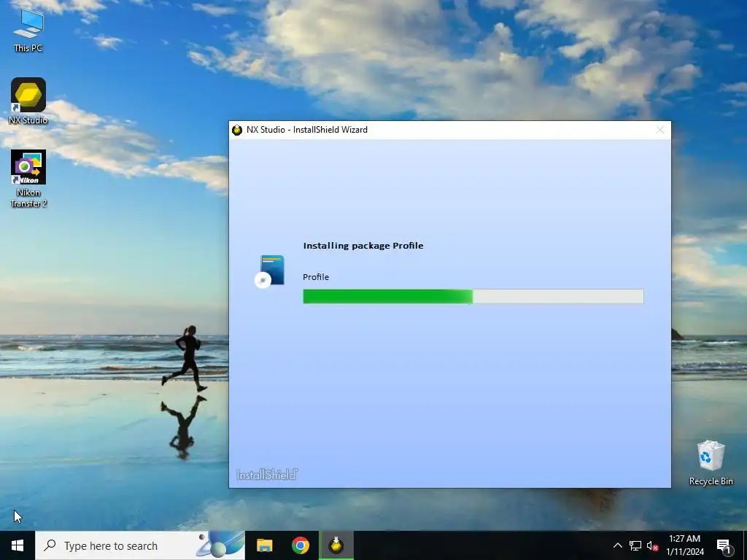The image size is (747, 560).
Task: Open the network status tray icon
Action: coord(635,545)
